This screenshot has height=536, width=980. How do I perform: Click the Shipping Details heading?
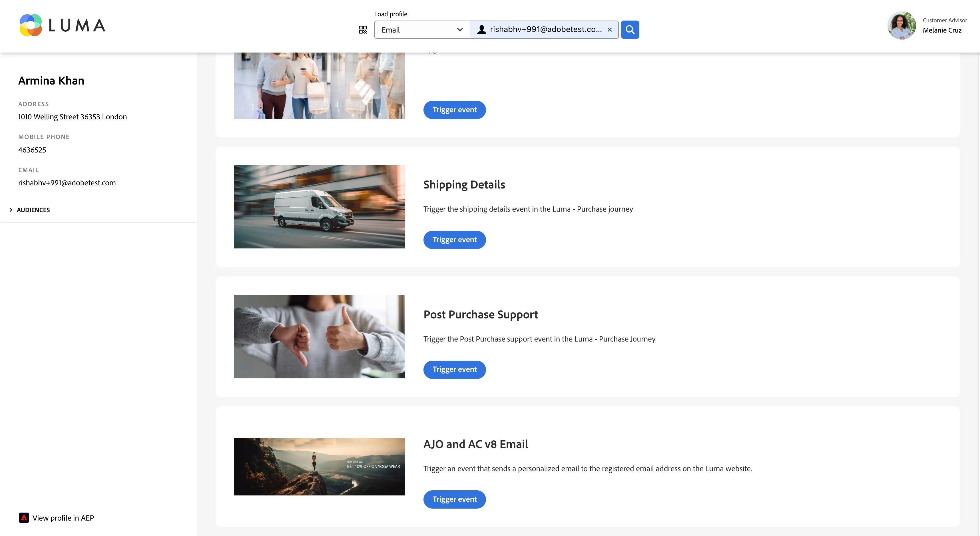(x=464, y=184)
